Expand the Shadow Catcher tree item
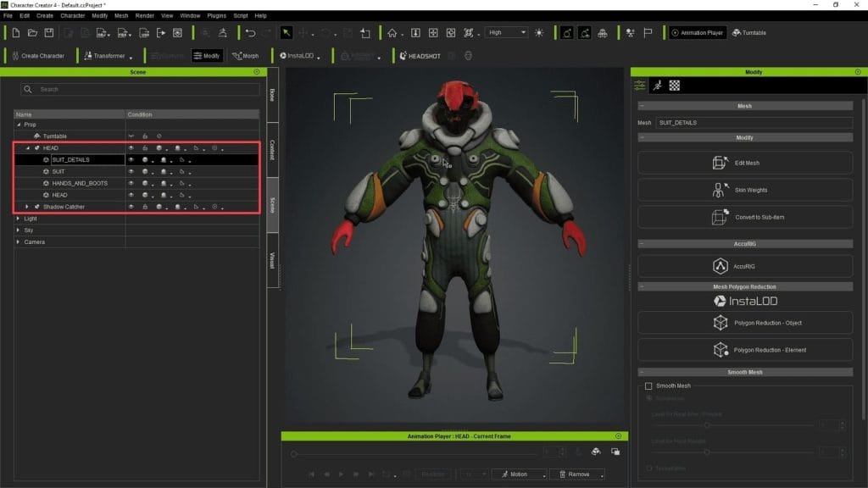Image resolution: width=868 pixels, height=488 pixels. [27, 207]
